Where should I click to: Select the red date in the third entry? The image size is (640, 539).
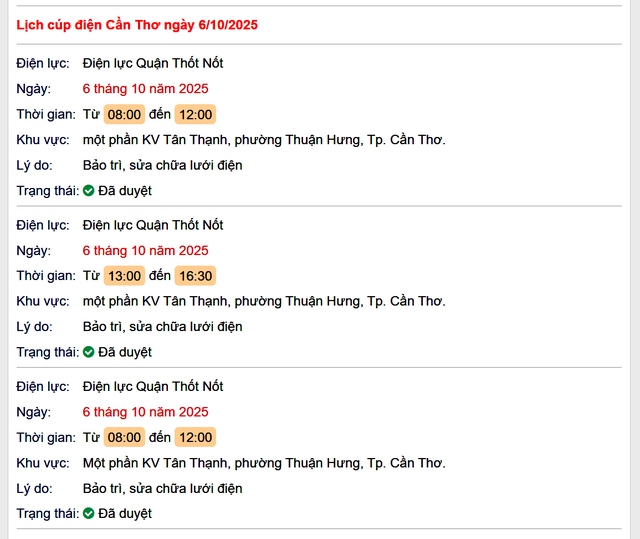[145, 412]
